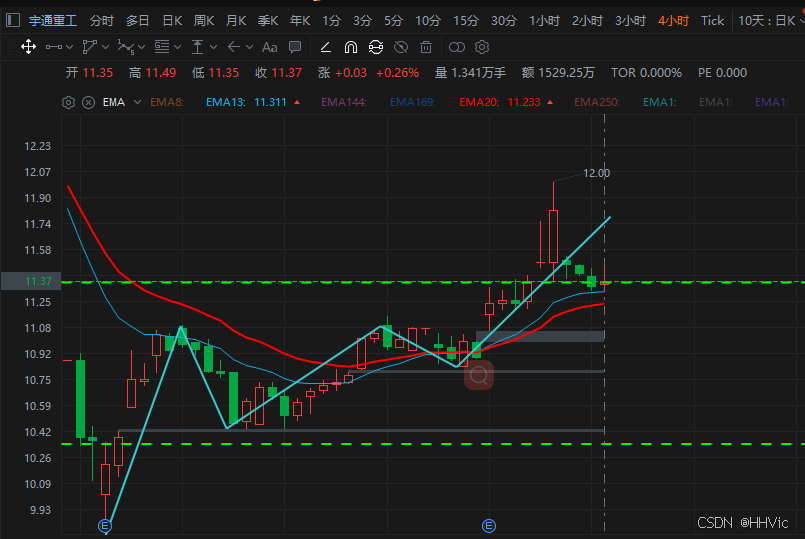Click the PE 0.000 value

click(722, 73)
